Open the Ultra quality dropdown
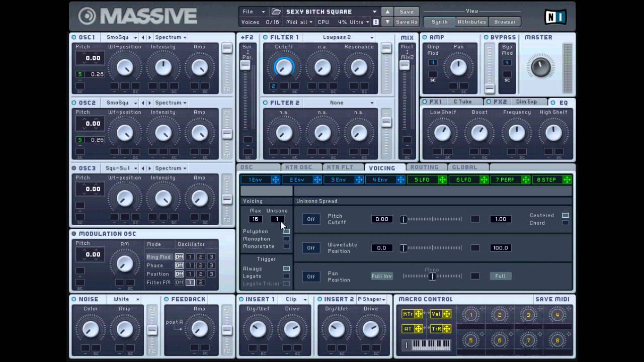The width and height of the screenshot is (644, 362). 359,22
